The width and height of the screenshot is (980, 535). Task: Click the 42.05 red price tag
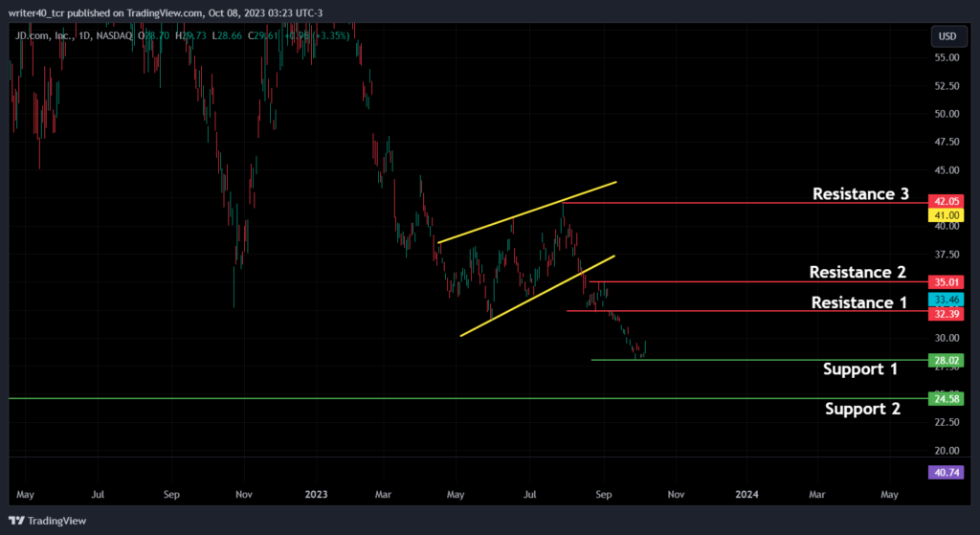947,201
